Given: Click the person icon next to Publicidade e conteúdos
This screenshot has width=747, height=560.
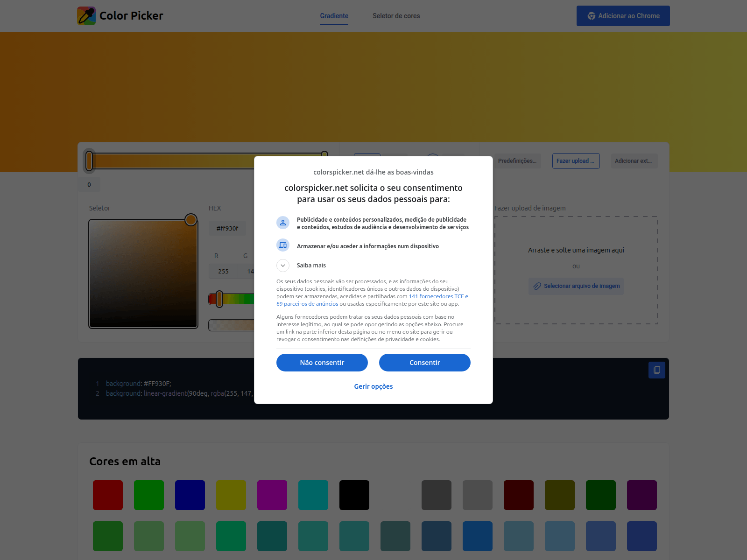Looking at the screenshot, I should tap(283, 223).
